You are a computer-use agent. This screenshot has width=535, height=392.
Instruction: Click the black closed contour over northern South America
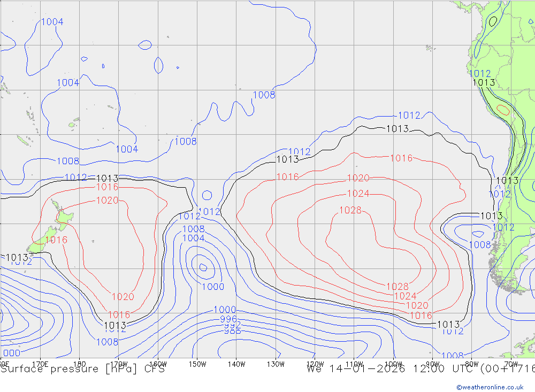pos(493,21)
